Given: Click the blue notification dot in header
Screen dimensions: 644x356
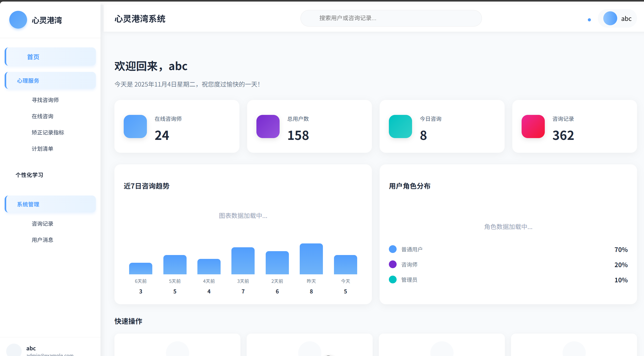Looking at the screenshot, I should point(589,20).
